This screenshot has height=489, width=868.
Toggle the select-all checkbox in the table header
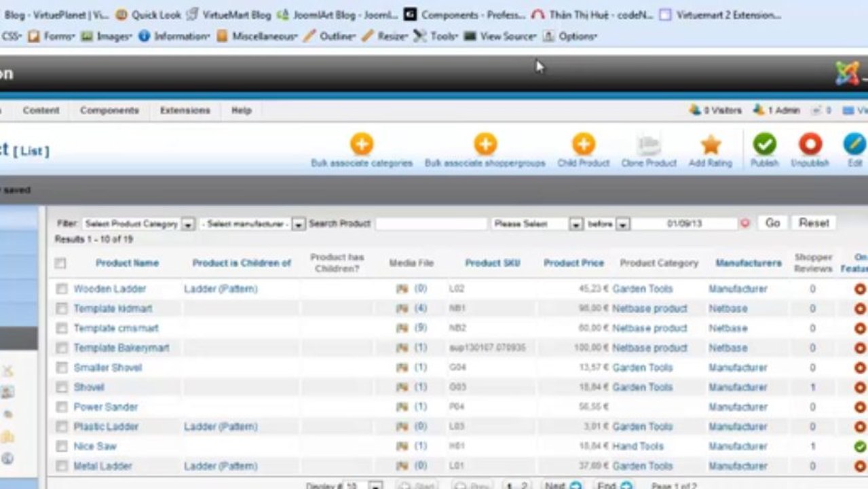click(x=60, y=263)
